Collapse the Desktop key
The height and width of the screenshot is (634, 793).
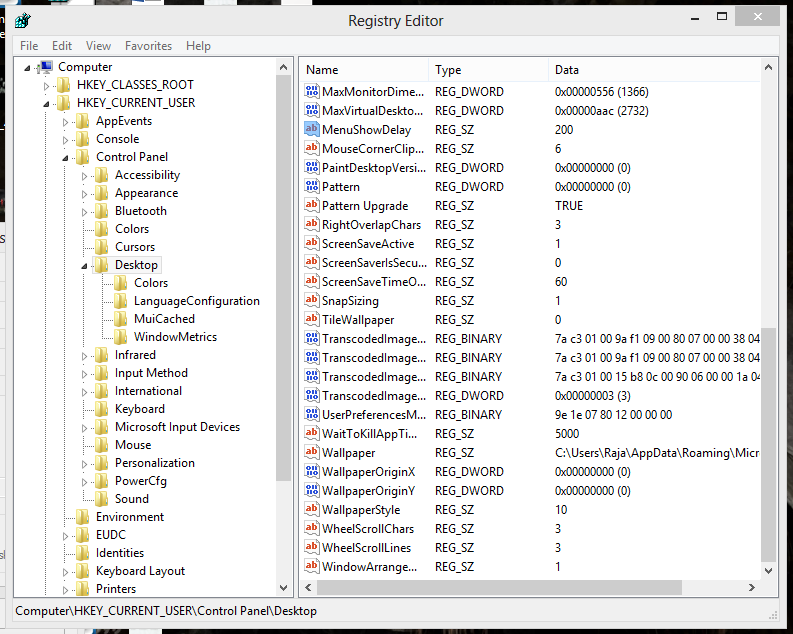84,266
